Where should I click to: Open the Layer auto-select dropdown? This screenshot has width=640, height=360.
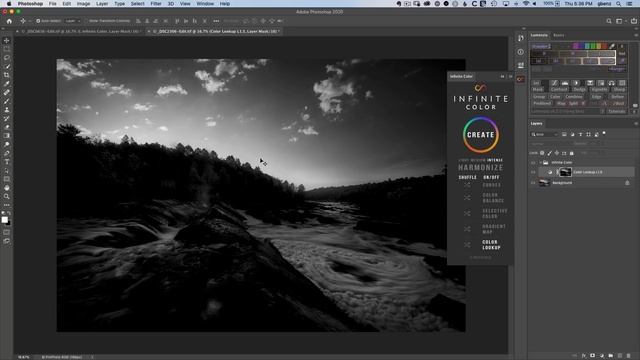pyautogui.click(x=72, y=21)
